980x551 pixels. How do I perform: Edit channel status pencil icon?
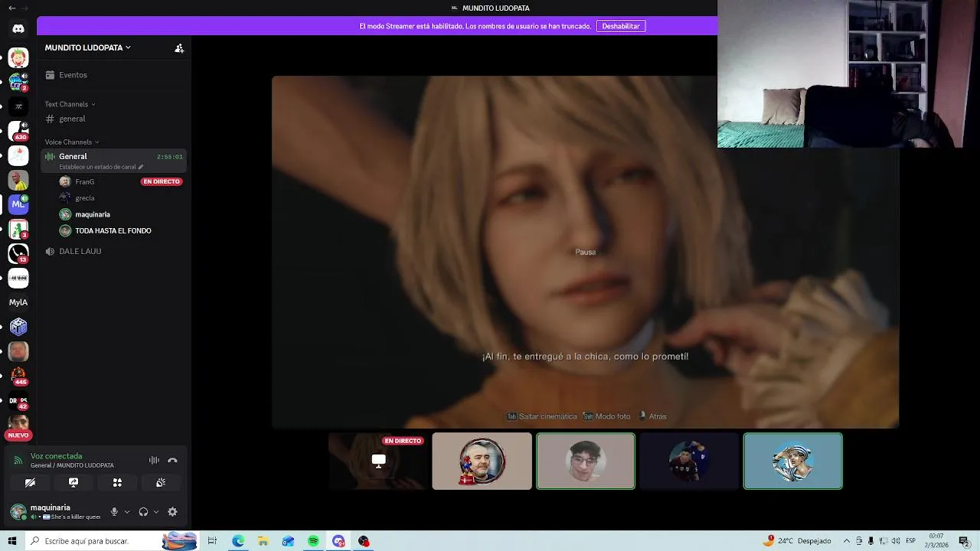[x=140, y=167]
